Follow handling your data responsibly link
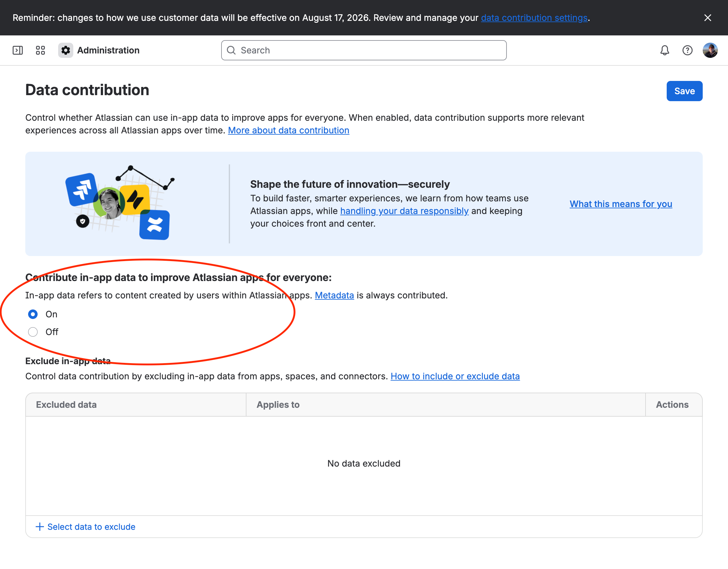This screenshot has width=728, height=569. pos(404,211)
